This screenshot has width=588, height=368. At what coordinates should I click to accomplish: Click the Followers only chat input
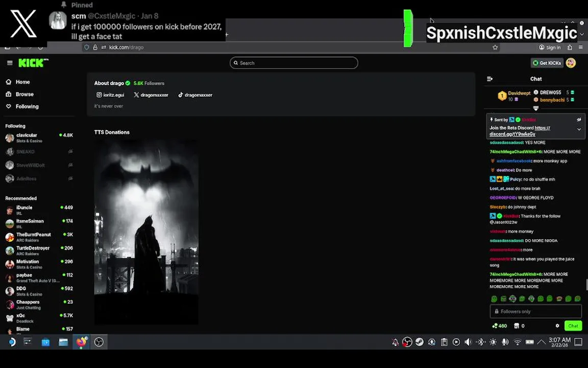pyautogui.click(x=535, y=311)
